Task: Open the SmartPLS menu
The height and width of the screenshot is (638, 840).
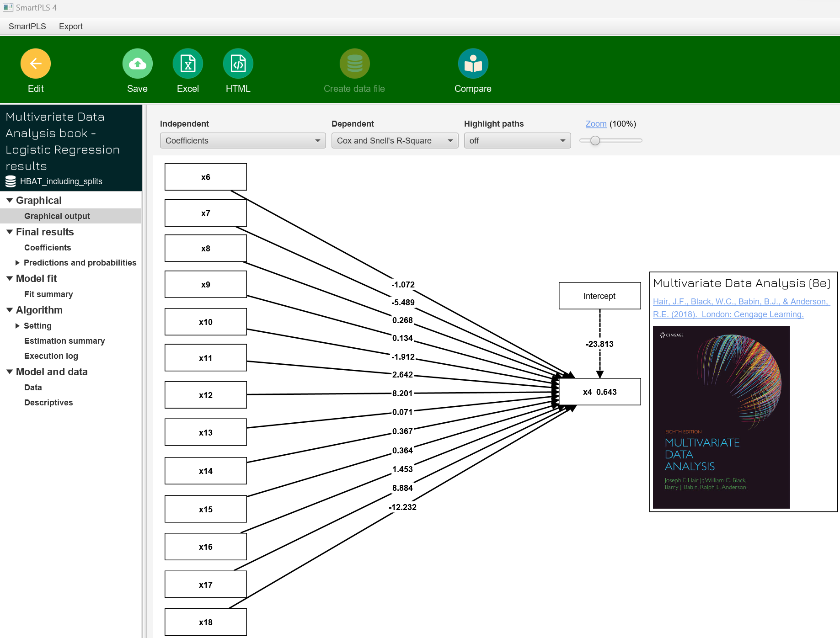Action: [27, 27]
